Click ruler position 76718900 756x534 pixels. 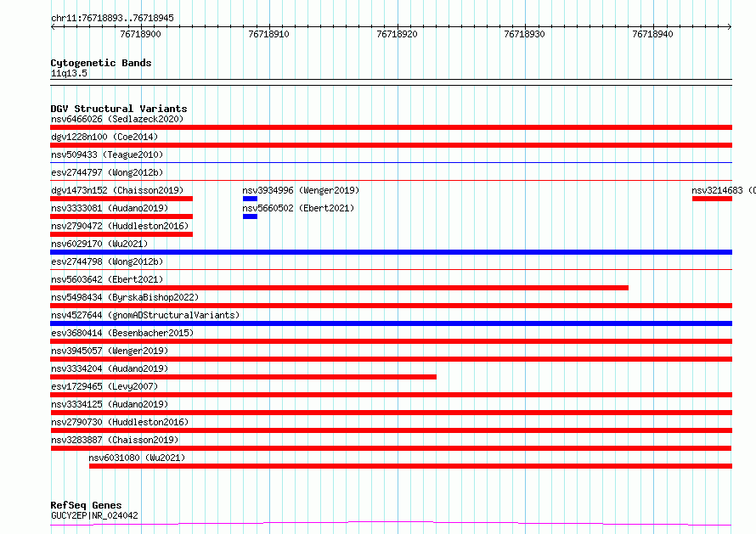pos(140,34)
